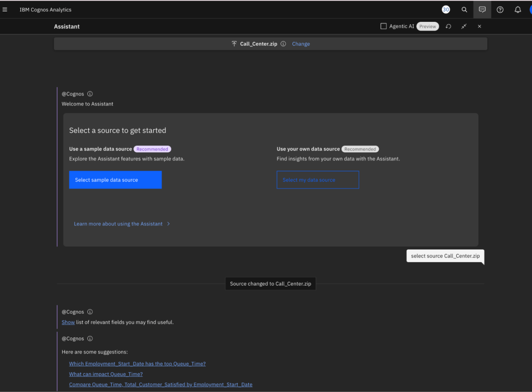Open suggestion What can impact Queue_Time?
This screenshot has width=532, height=392.
(105, 374)
